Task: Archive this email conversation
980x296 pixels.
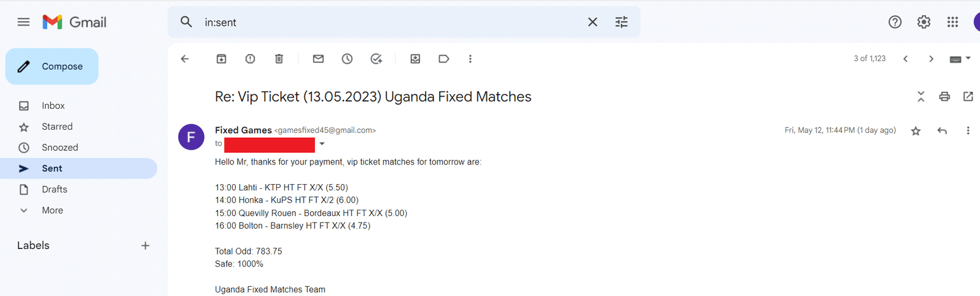Action: (221, 59)
